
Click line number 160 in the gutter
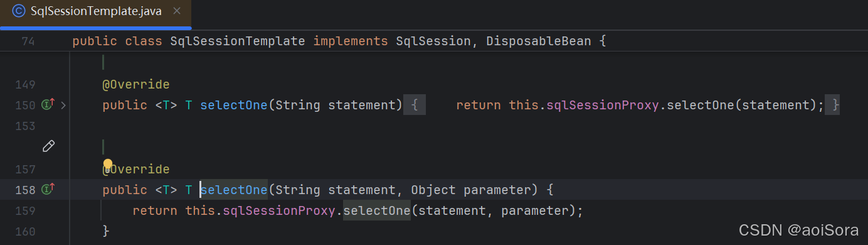click(25, 231)
